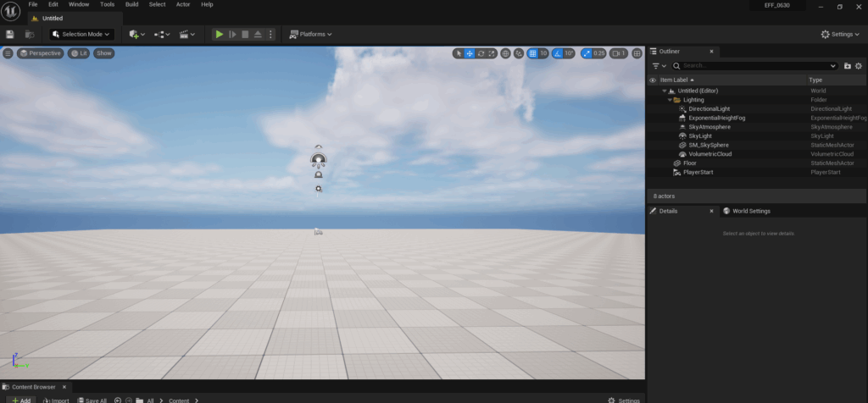Toggle the surface snapping icon
Image resolution: width=868 pixels, height=403 pixels.
(x=519, y=53)
